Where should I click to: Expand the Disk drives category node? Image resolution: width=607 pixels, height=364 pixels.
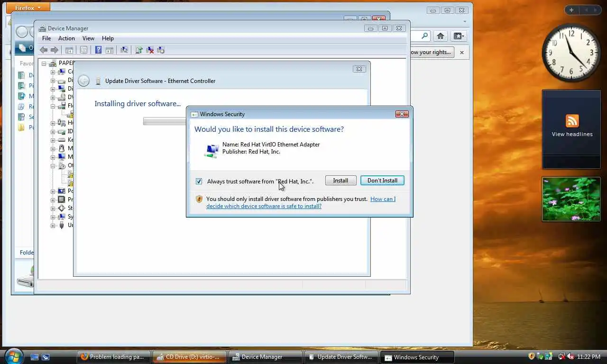pos(53,81)
